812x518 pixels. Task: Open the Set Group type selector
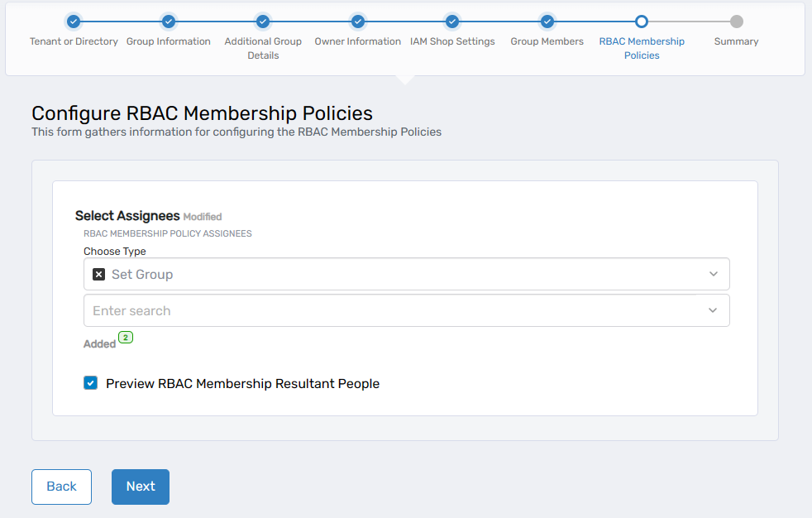pyautogui.click(x=406, y=273)
